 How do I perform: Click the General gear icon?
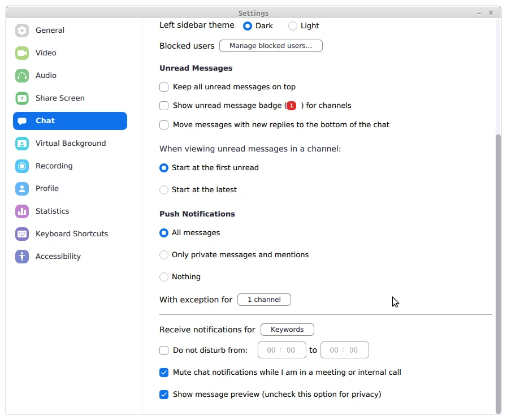coord(22,31)
